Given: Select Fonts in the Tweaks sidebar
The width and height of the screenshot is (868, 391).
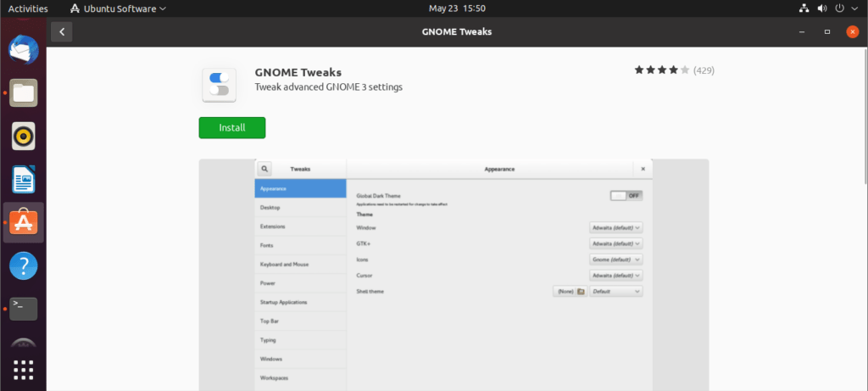Looking at the screenshot, I should coord(301,245).
